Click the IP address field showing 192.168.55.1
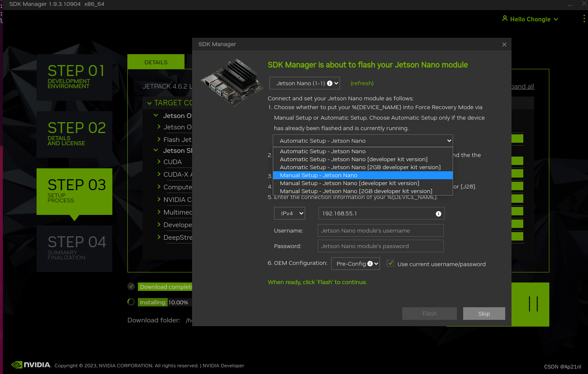 [x=381, y=213]
